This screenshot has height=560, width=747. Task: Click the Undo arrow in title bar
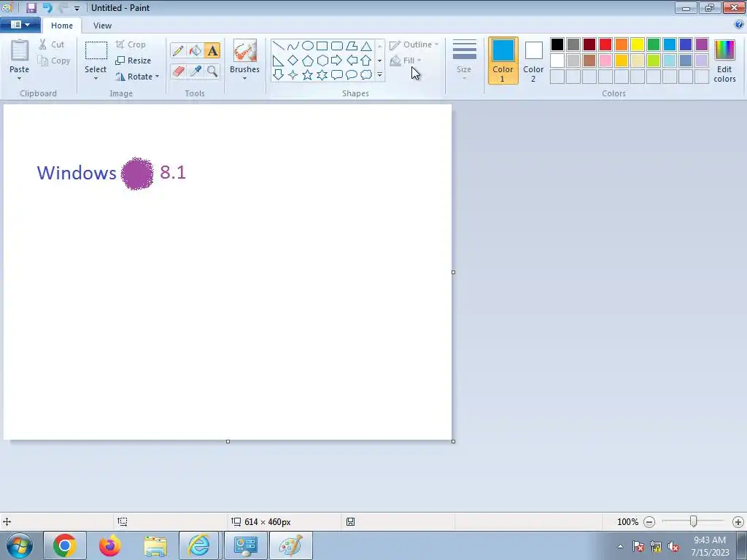coord(47,8)
